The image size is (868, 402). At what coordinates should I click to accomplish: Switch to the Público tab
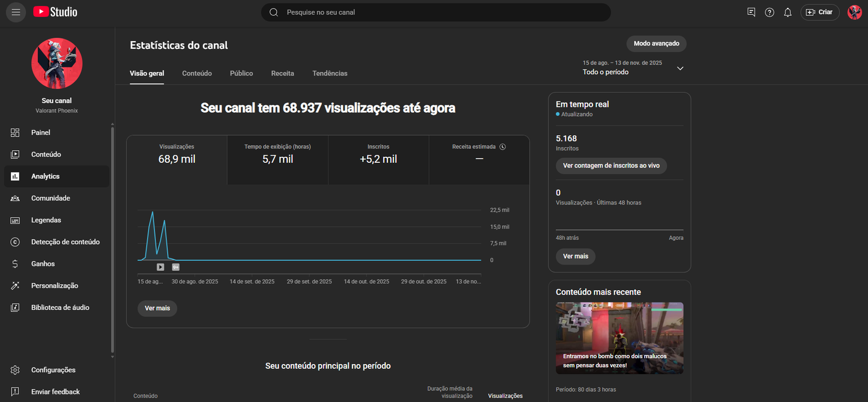pyautogui.click(x=241, y=73)
